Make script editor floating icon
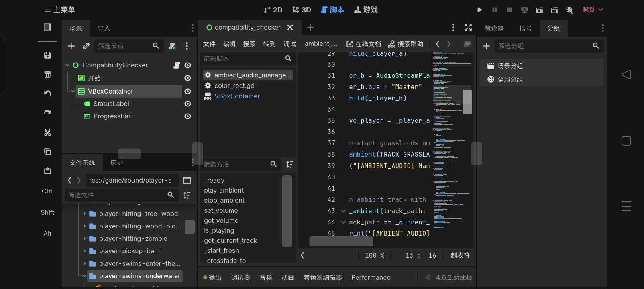 (467, 44)
